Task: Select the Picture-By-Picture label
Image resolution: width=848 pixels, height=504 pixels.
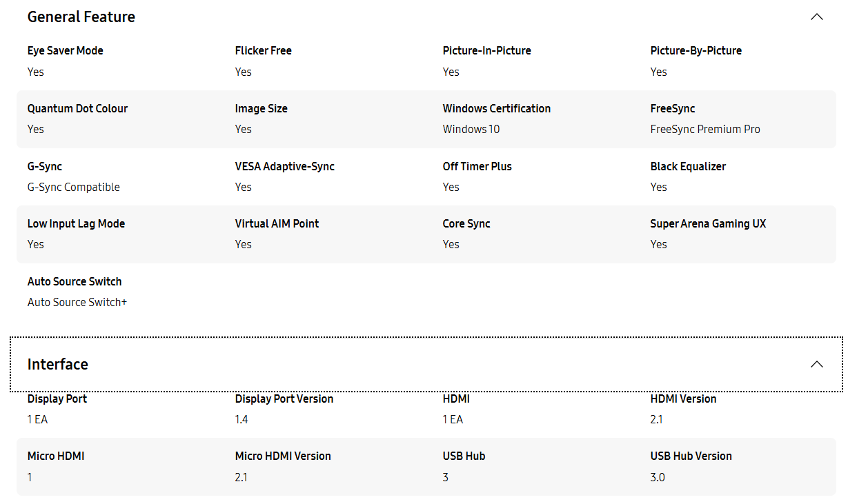Action: point(696,51)
